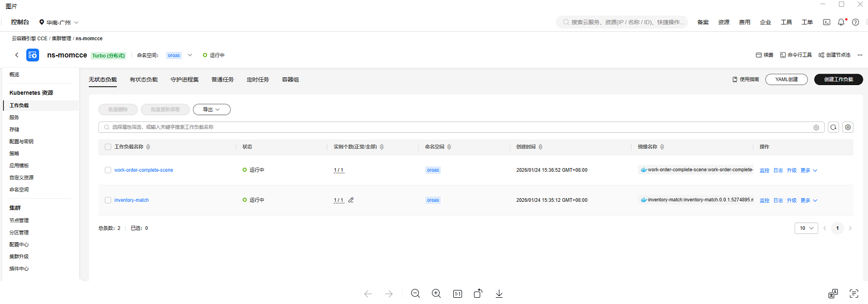
Task: Open the cloud shell terminal icon
Action: tap(826, 22)
